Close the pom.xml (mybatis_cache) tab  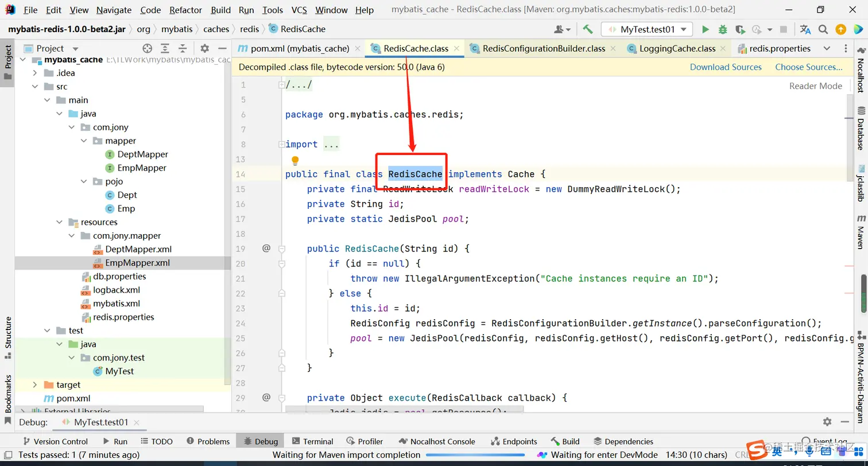tap(357, 49)
